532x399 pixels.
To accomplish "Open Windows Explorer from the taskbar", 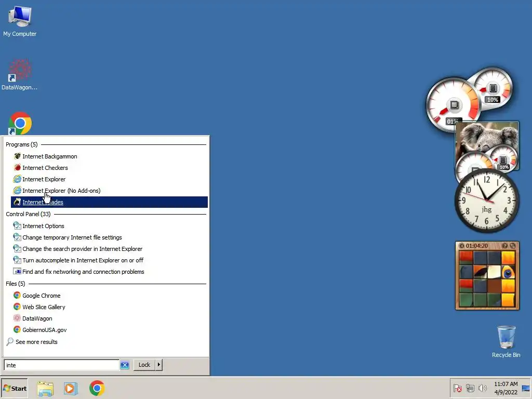I will pos(45,389).
